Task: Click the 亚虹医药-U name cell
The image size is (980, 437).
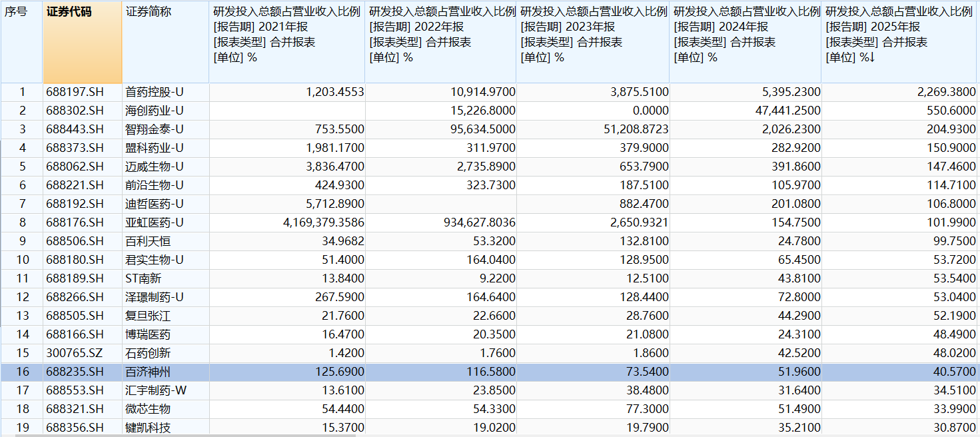Action: (165, 222)
